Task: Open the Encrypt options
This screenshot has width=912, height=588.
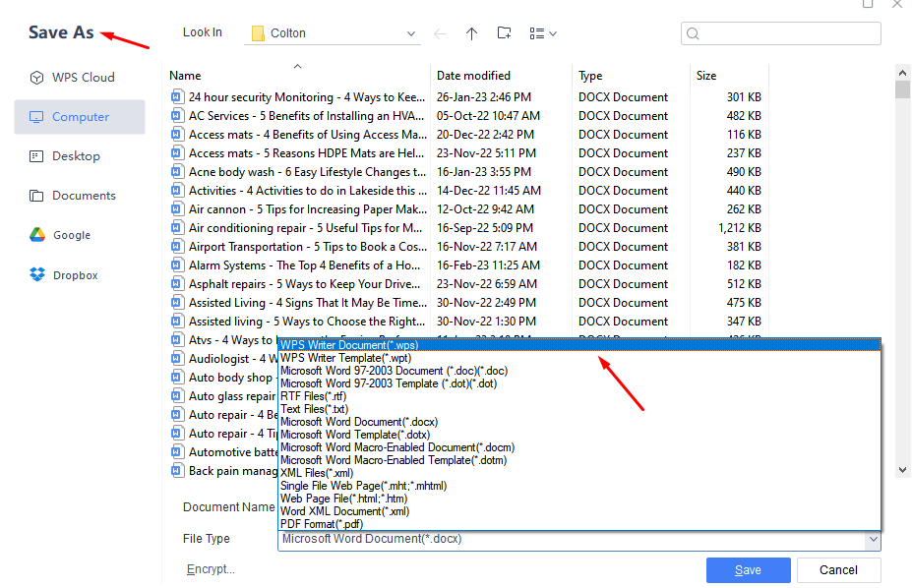Action: [211, 569]
